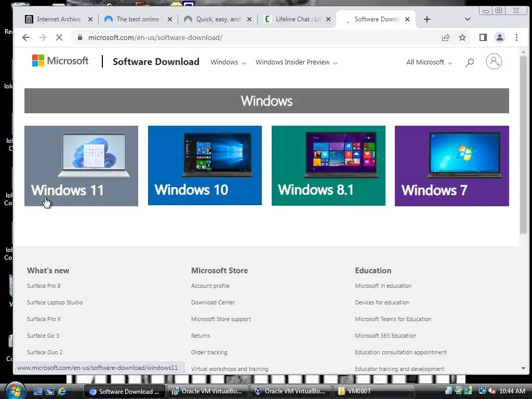
Task: Open a new browser tab
Action: click(427, 19)
